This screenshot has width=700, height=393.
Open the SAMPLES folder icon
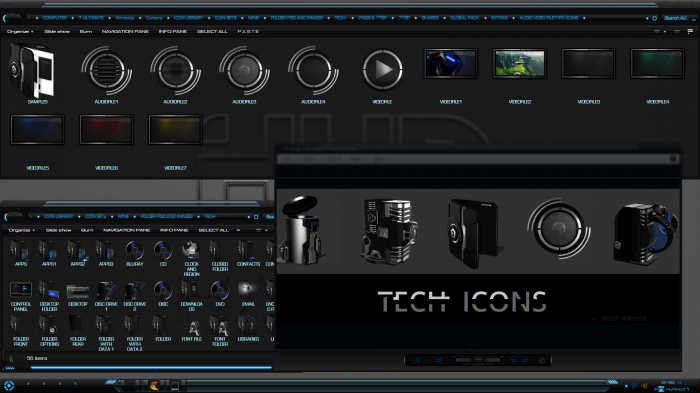(x=32, y=71)
